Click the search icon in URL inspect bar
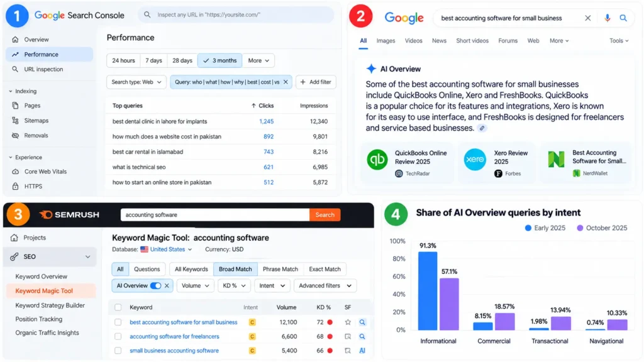Viewport: 644px width, 362px height. click(x=147, y=15)
